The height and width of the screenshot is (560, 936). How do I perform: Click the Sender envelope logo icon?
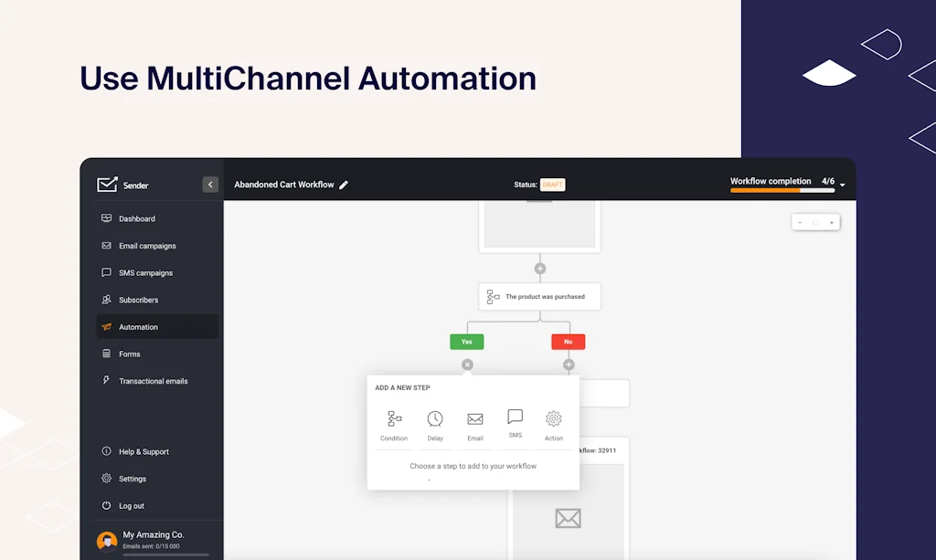[107, 185]
